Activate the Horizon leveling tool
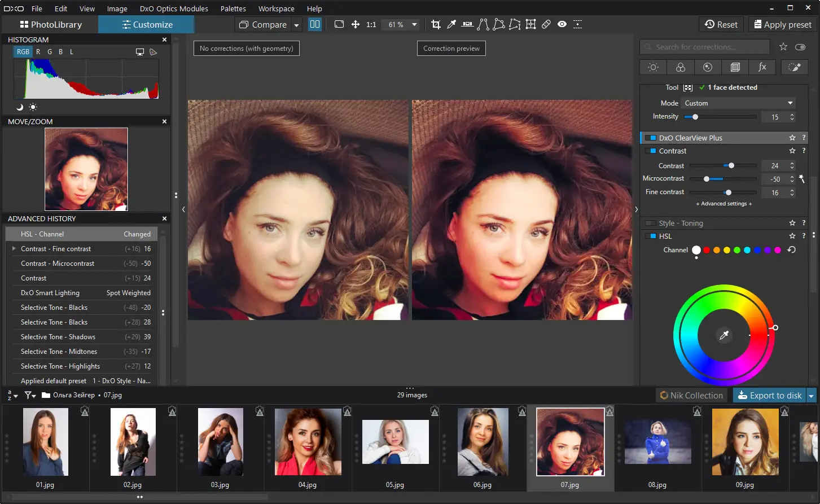This screenshot has height=504, width=820. pos(467,24)
